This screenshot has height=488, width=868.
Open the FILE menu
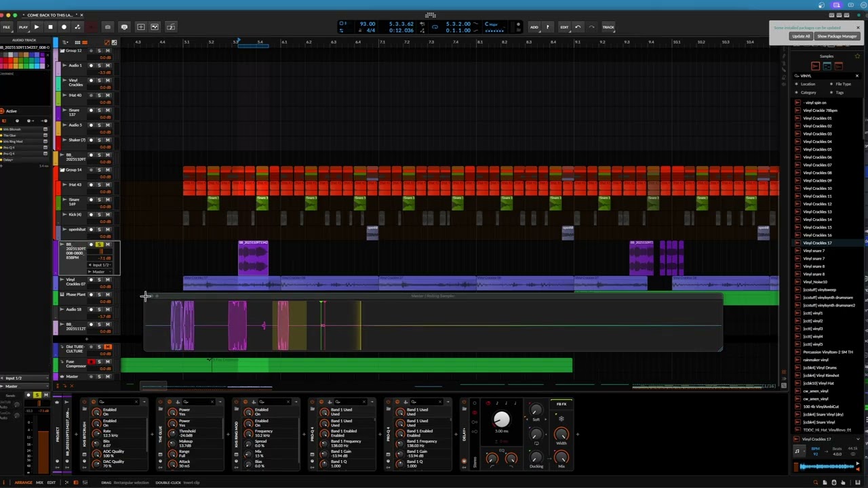[x=6, y=27]
